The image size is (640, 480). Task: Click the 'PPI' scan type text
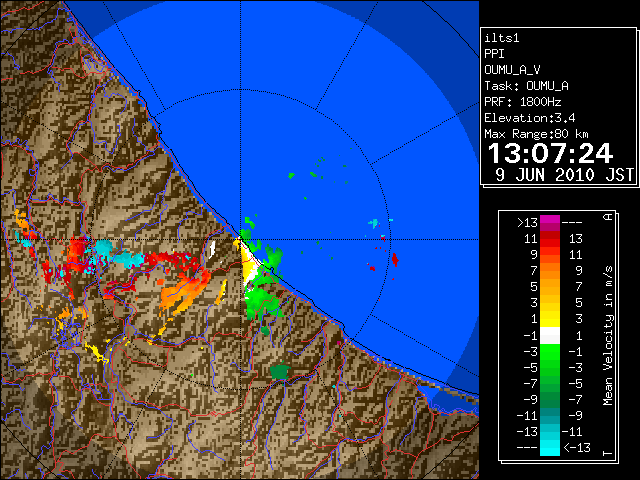coord(494,54)
